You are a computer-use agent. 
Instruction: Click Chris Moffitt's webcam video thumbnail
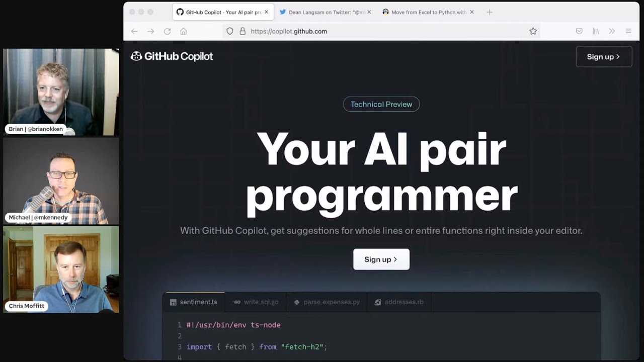click(61, 269)
